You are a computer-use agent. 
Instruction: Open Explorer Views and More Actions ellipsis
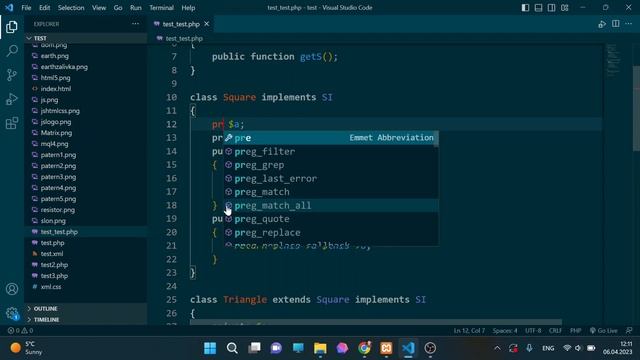[x=136, y=24]
